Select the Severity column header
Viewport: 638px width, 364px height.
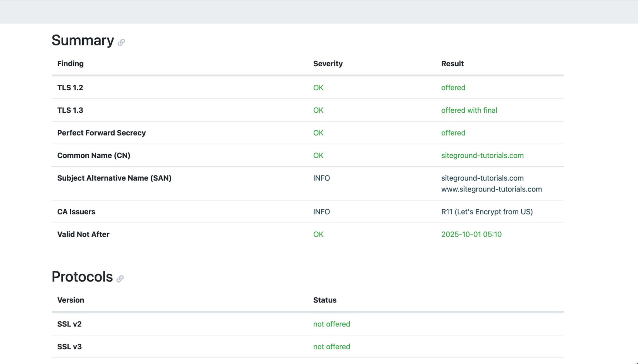328,64
